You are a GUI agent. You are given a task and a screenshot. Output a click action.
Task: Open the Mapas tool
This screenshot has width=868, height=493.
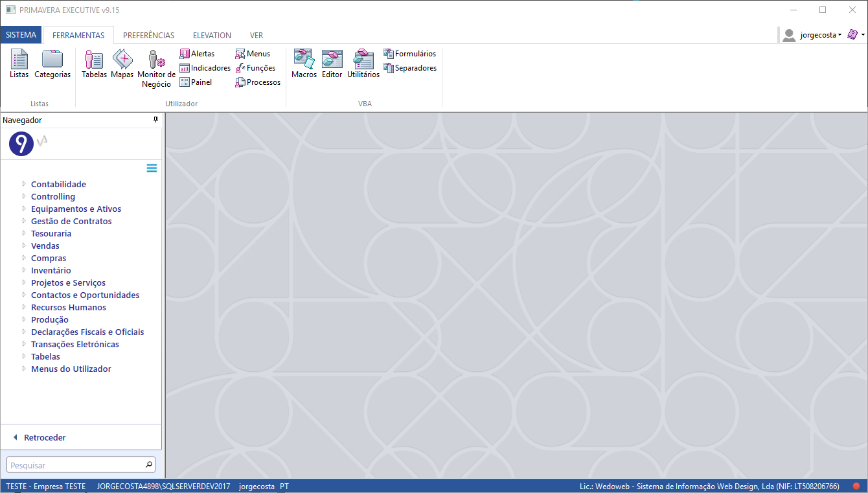[122, 64]
